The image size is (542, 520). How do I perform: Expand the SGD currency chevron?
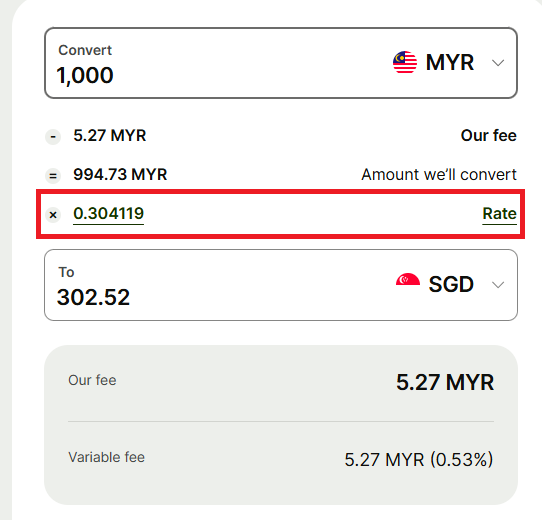pyautogui.click(x=498, y=285)
